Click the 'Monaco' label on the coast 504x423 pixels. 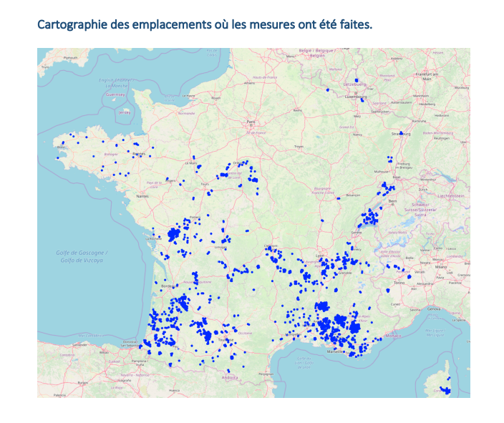[x=394, y=336]
